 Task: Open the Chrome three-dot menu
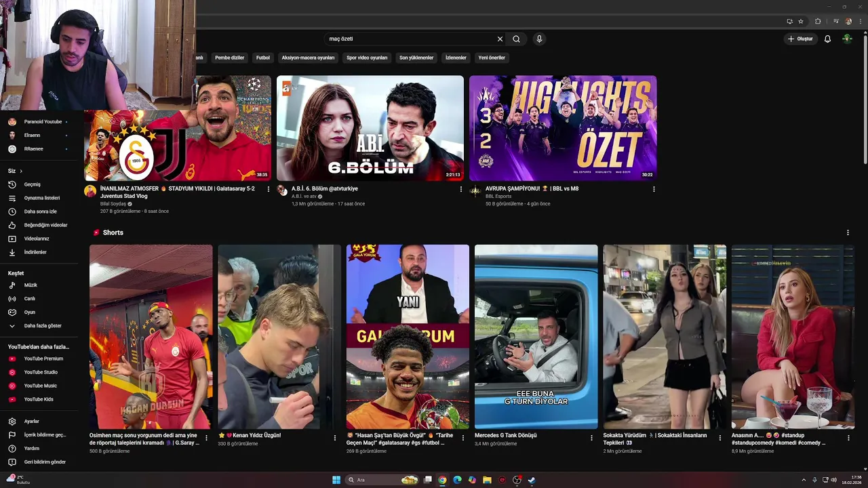click(x=860, y=21)
